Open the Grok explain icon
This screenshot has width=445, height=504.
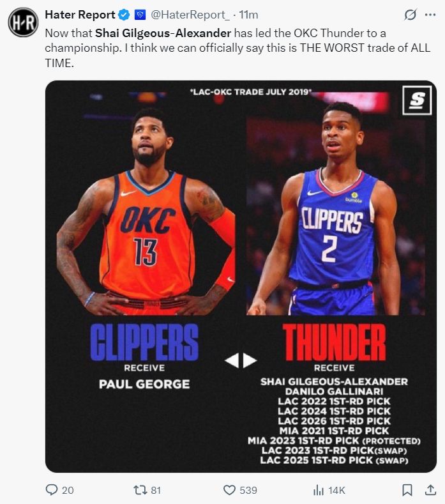coord(411,15)
